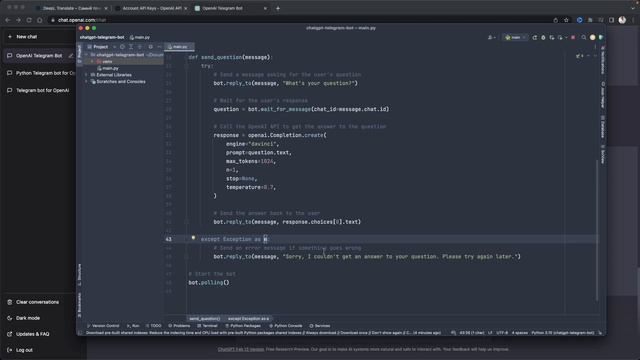
Task: Open the Services tool window
Action: click(320, 326)
